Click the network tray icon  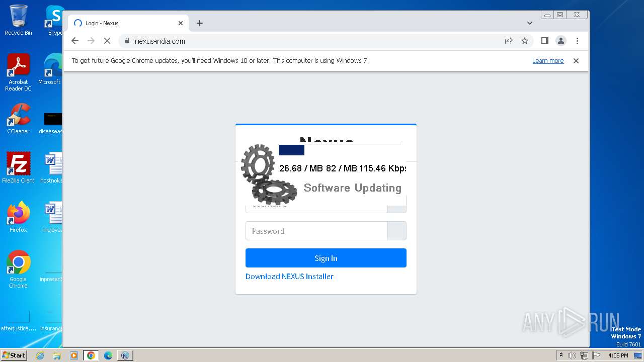click(x=584, y=355)
